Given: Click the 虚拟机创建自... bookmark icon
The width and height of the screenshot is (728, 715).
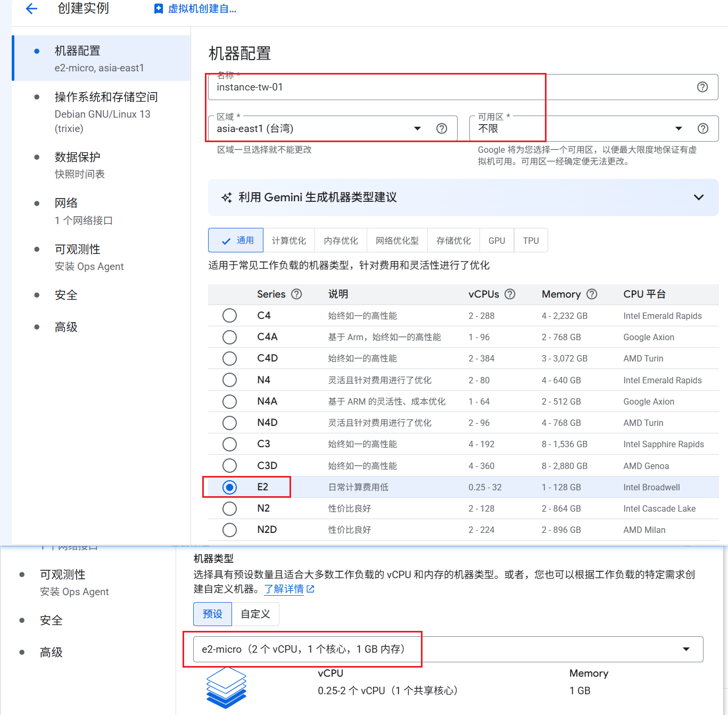Looking at the screenshot, I should coord(158,9).
